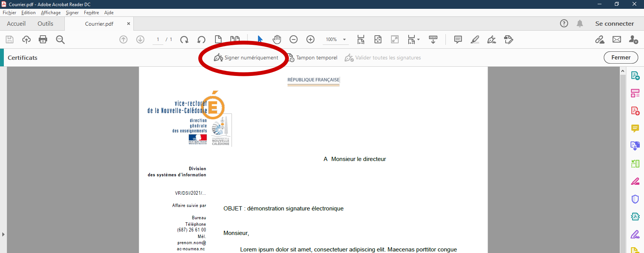Viewport: 644px width, 253px height.
Task: Open the Affichage menu
Action: [51, 13]
